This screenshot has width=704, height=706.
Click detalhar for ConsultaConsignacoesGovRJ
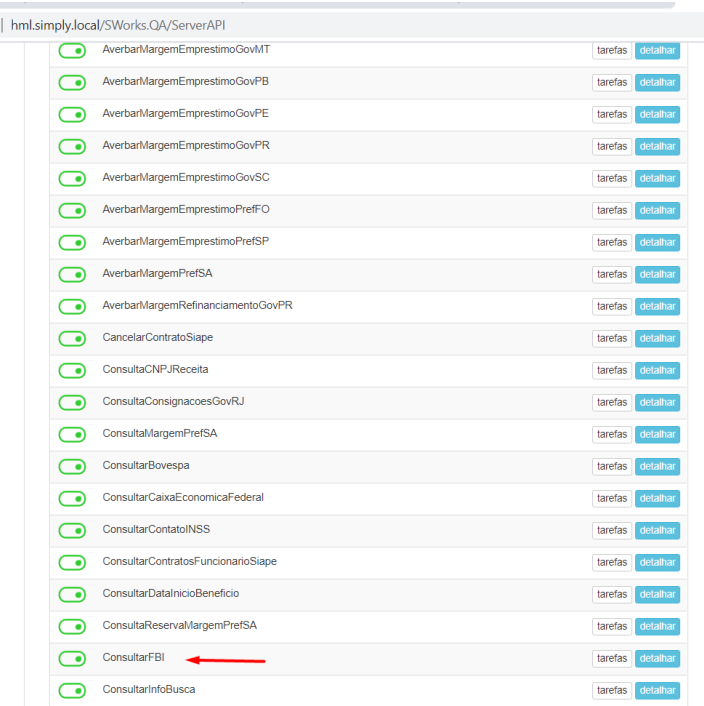[657, 402]
